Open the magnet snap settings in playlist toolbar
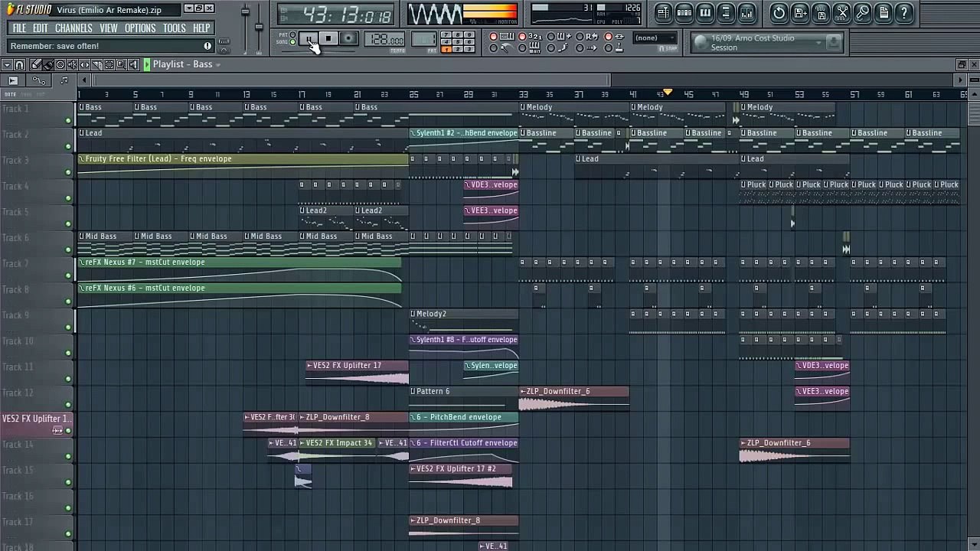Image resolution: width=980 pixels, height=551 pixels. coord(20,65)
